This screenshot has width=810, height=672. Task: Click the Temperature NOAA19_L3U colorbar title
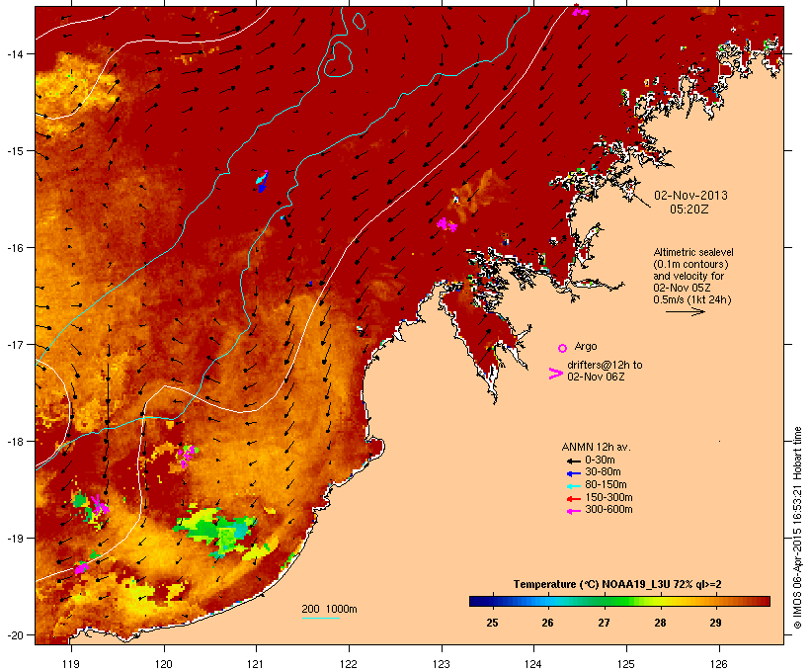[x=617, y=585]
